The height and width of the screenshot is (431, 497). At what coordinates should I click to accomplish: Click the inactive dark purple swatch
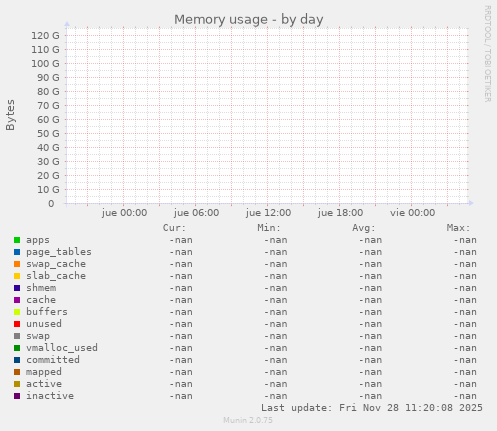[17, 396]
